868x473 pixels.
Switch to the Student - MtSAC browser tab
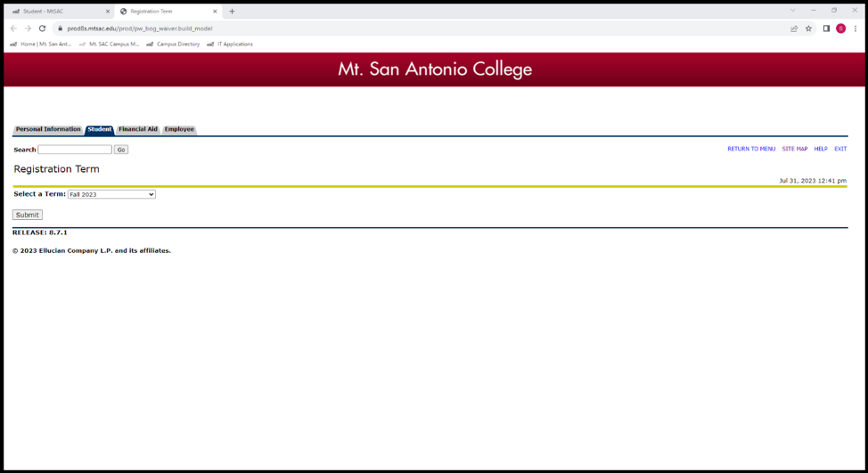point(61,11)
